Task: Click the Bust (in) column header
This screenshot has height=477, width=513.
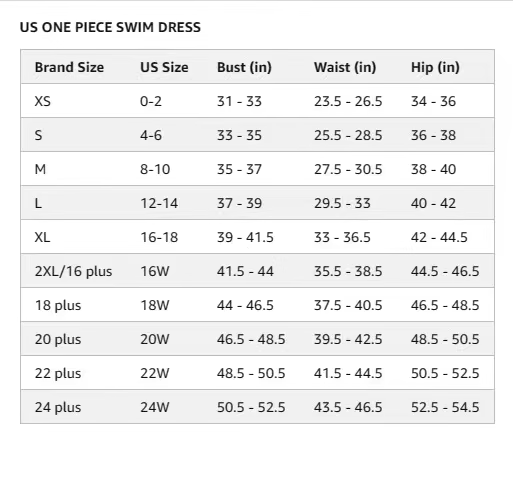Action: tap(244, 67)
